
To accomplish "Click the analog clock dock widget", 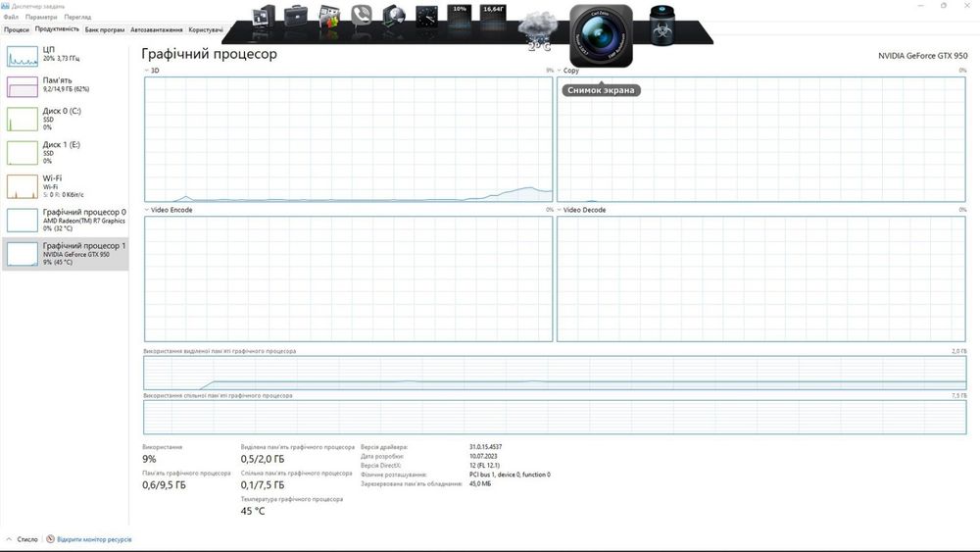I will [x=427, y=17].
